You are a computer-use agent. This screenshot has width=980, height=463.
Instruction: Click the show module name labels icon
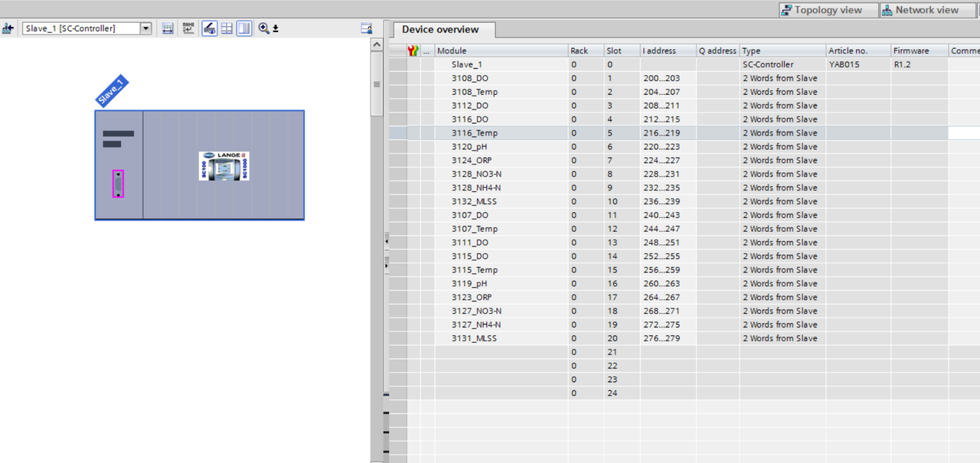tap(188, 28)
